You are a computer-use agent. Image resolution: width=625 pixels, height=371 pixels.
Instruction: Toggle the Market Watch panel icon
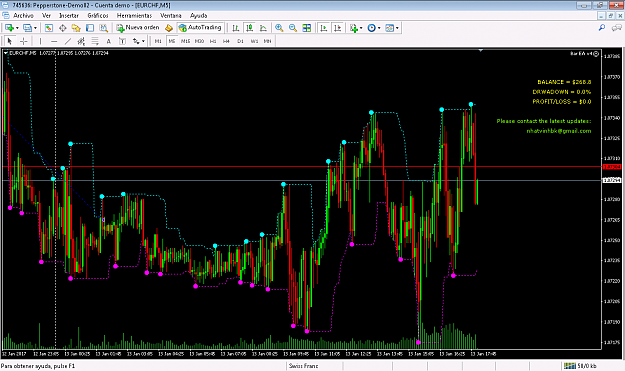[49, 28]
